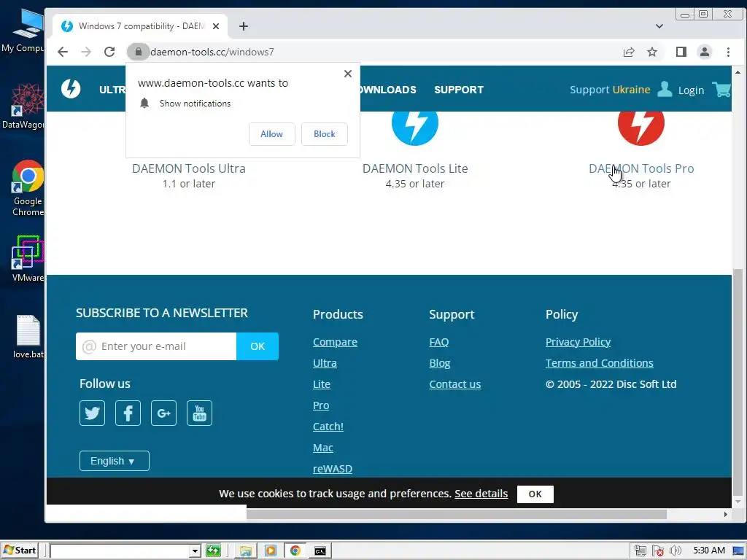Open the Blog support link
Viewport: 747px width, 560px height.
click(x=440, y=363)
